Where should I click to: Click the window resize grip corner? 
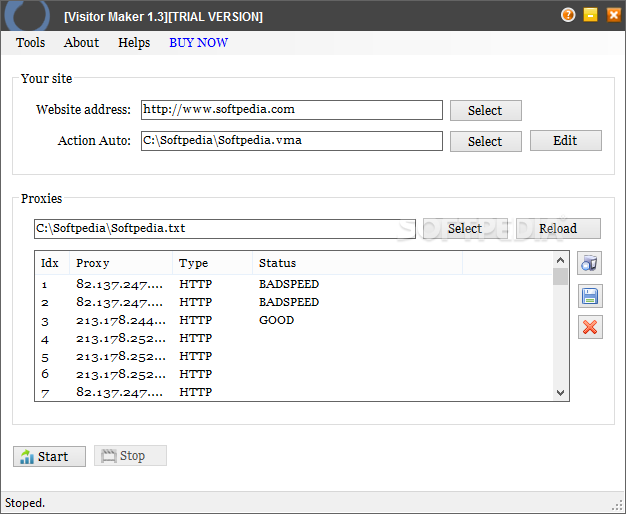tap(618, 506)
